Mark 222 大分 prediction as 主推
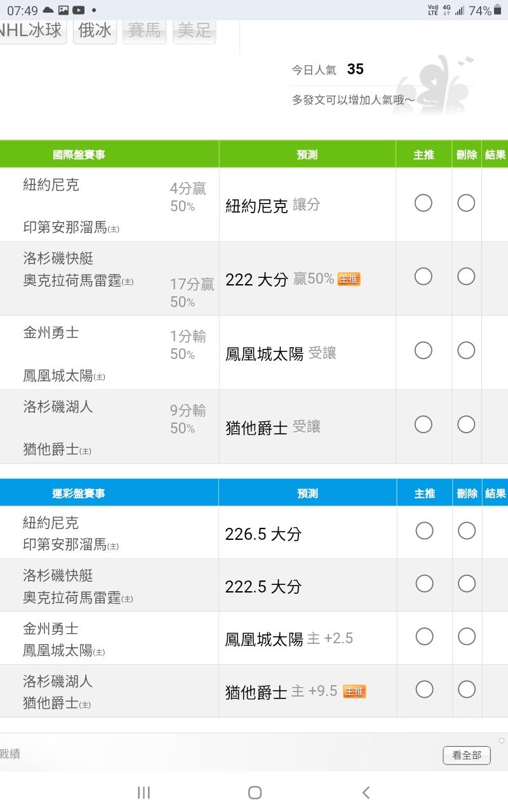This screenshot has width=508, height=812. click(x=423, y=277)
